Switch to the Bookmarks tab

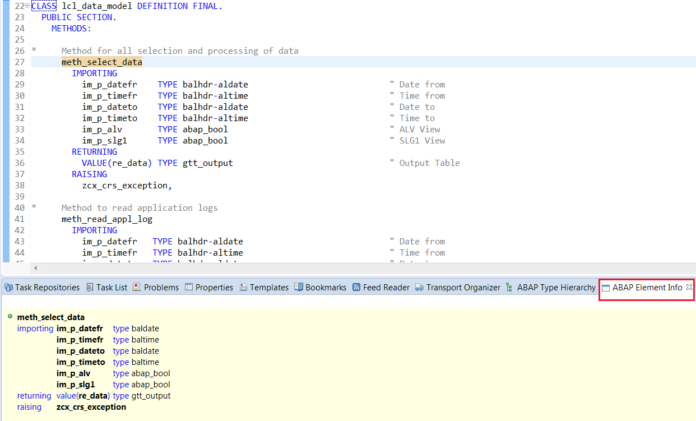pyautogui.click(x=320, y=287)
